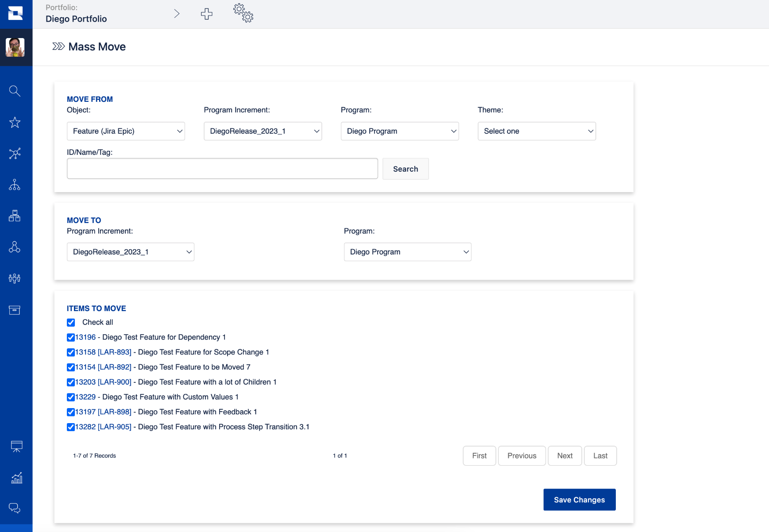This screenshot has width=769, height=532.
Task: Open link 13282 [LAR-905]
Action: pyautogui.click(x=103, y=427)
